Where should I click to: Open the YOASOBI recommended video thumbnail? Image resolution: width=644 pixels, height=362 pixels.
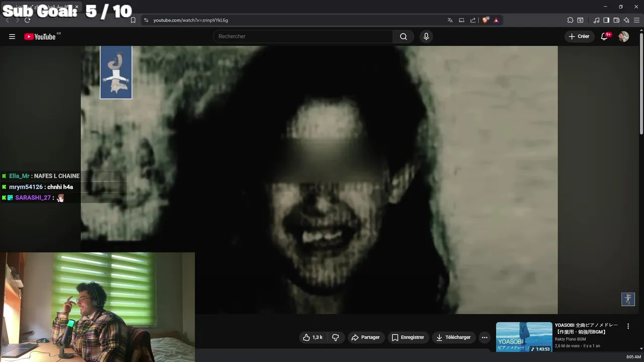click(524, 337)
